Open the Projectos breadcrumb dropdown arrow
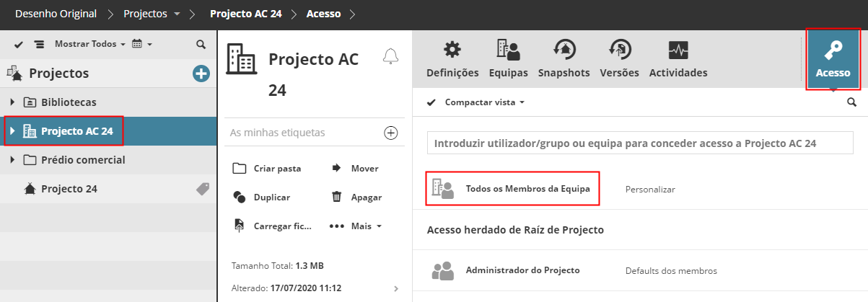 click(177, 14)
